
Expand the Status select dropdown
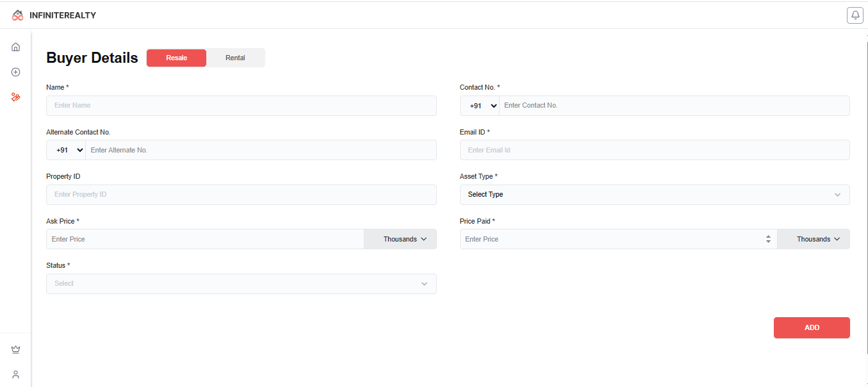point(242,284)
